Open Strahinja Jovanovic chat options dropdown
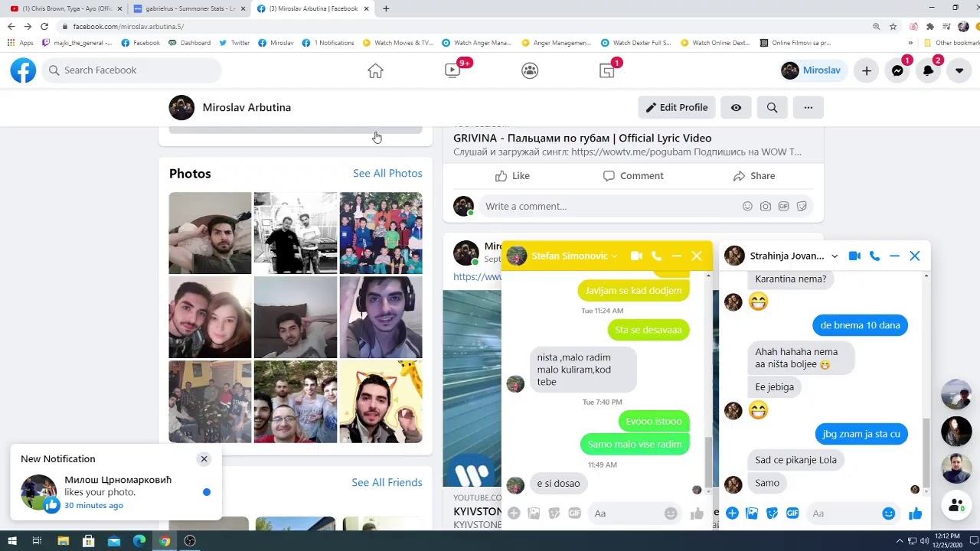 click(835, 256)
